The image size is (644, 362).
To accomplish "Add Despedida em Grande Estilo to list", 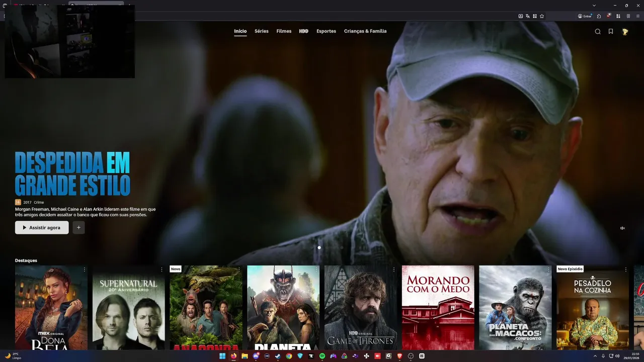I will (x=78, y=228).
